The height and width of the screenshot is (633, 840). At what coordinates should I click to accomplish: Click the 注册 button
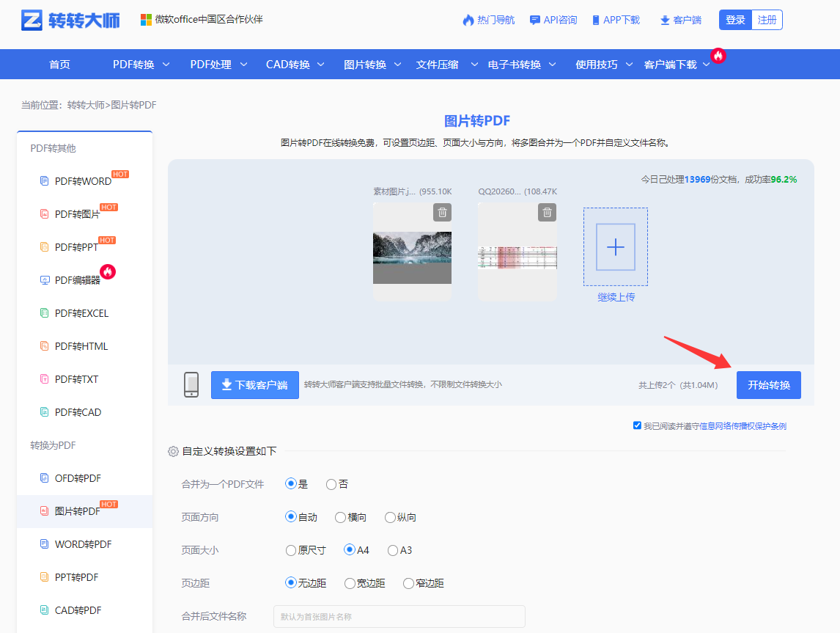[767, 20]
